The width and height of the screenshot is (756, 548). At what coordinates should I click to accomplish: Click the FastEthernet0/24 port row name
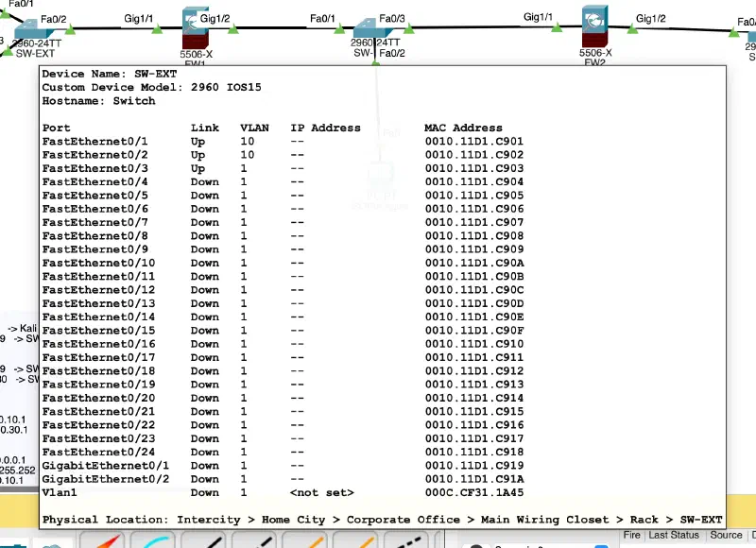click(98, 452)
